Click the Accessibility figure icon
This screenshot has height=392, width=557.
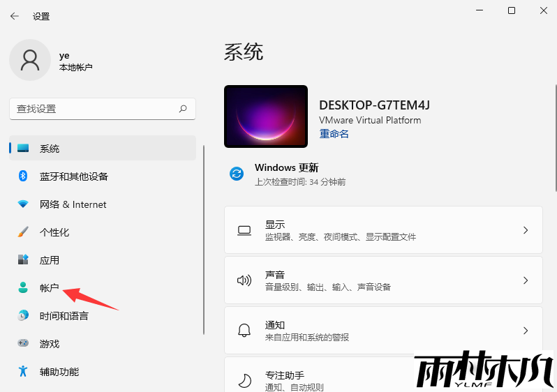(x=23, y=372)
